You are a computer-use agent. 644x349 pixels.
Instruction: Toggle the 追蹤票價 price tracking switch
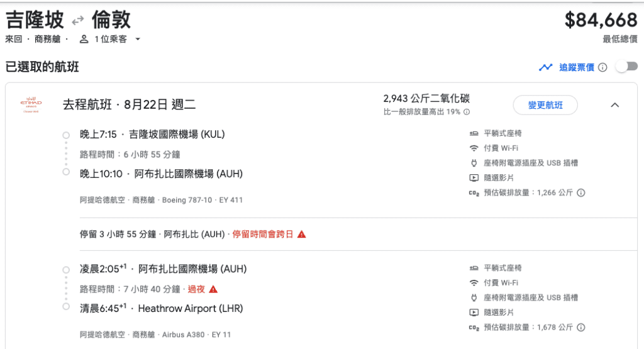626,67
